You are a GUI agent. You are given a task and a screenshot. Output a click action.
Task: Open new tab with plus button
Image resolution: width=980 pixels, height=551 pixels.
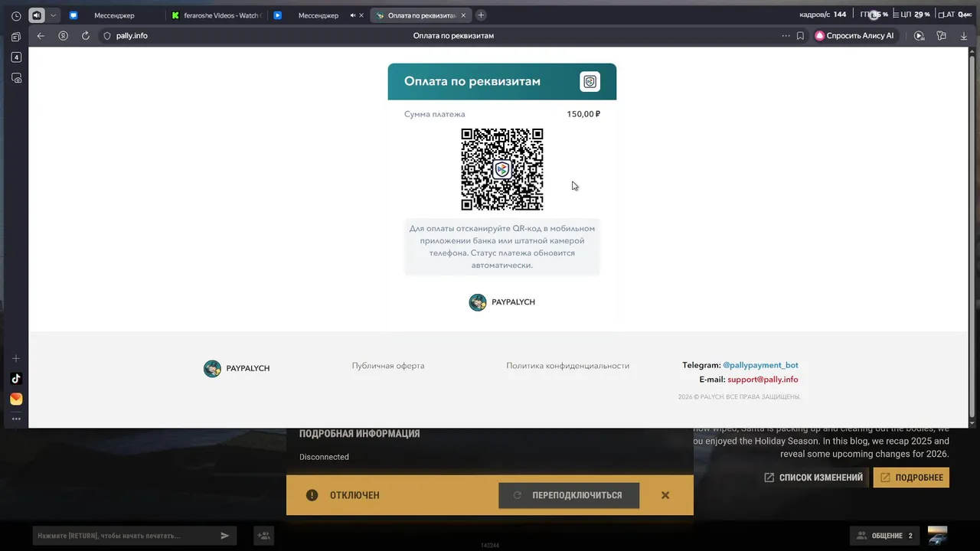tap(481, 15)
